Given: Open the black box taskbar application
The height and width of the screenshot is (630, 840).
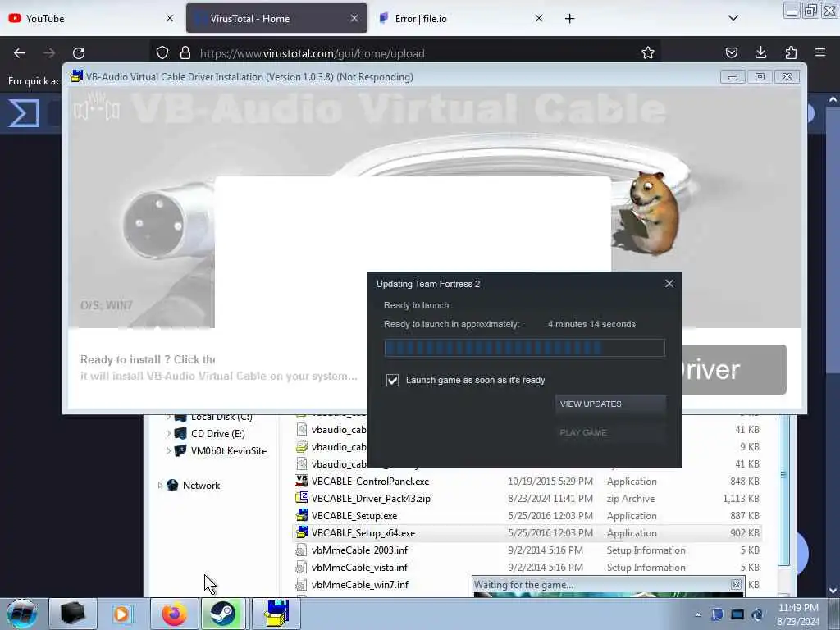Looking at the screenshot, I should 73,614.
